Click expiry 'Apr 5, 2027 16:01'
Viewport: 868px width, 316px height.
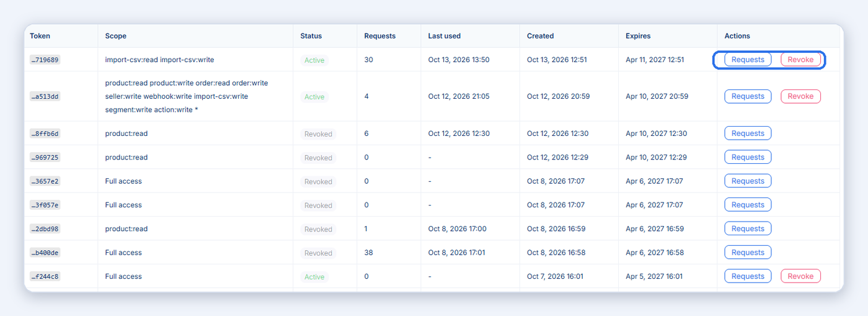(654, 276)
